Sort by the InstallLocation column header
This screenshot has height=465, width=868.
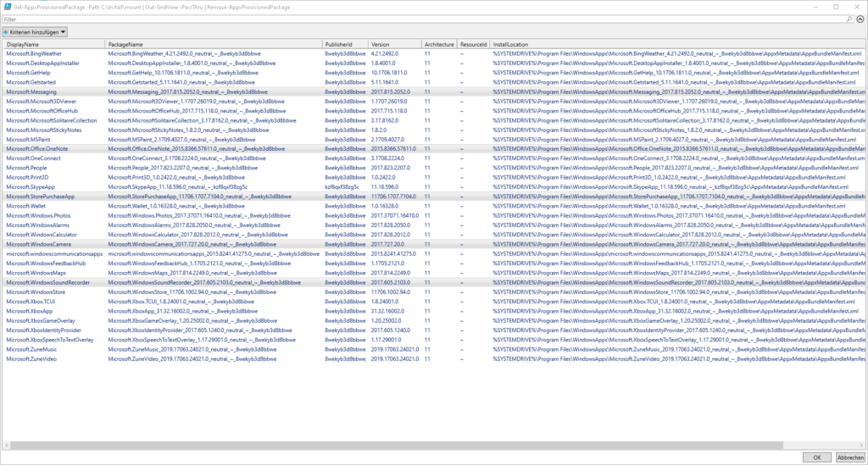pos(677,44)
